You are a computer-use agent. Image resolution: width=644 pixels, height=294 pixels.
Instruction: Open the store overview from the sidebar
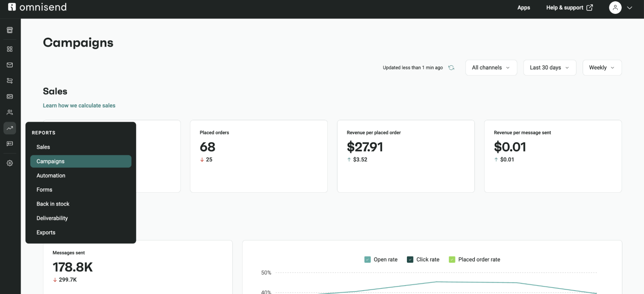pyautogui.click(x=10, y=30)
